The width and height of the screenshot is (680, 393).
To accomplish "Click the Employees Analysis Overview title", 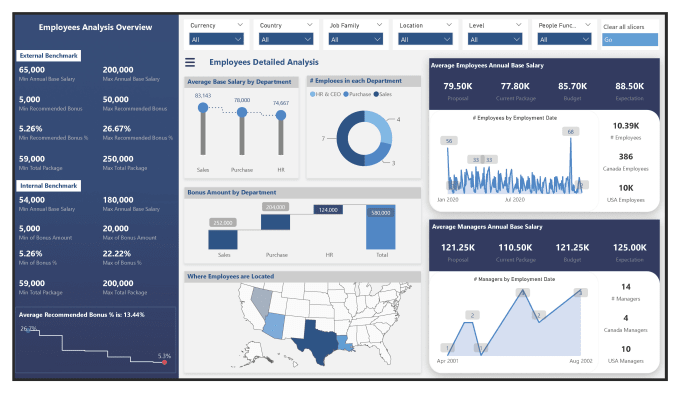I will coord(95,27).
